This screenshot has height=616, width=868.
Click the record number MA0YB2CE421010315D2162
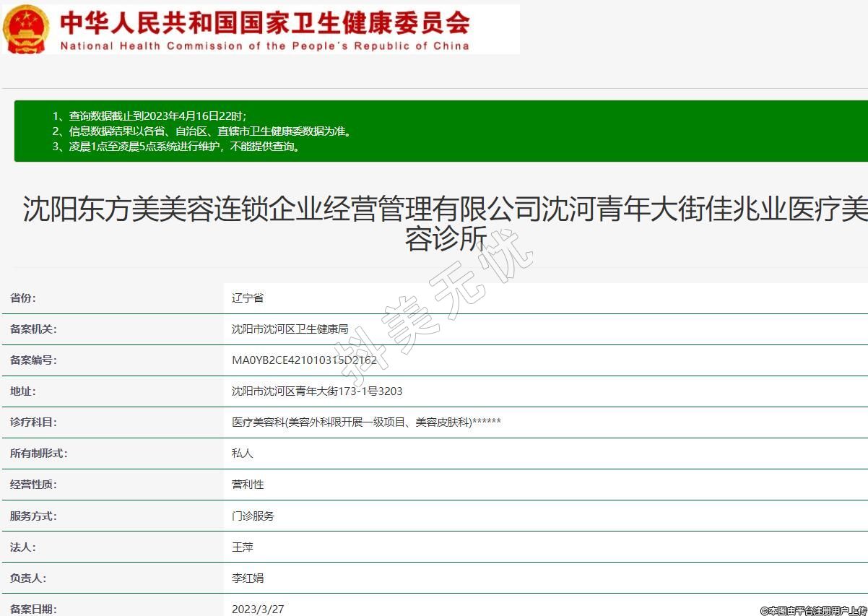[304, 360]
